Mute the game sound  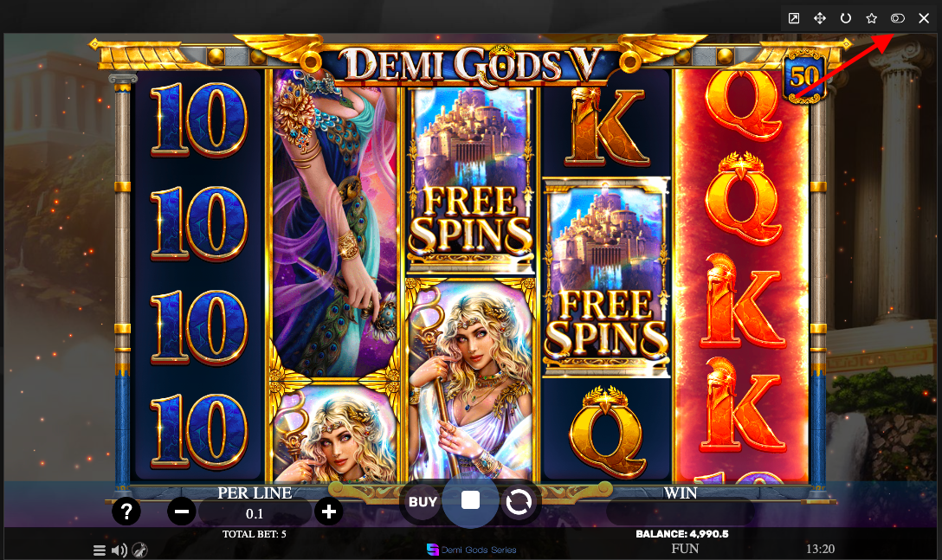point(119,550)
